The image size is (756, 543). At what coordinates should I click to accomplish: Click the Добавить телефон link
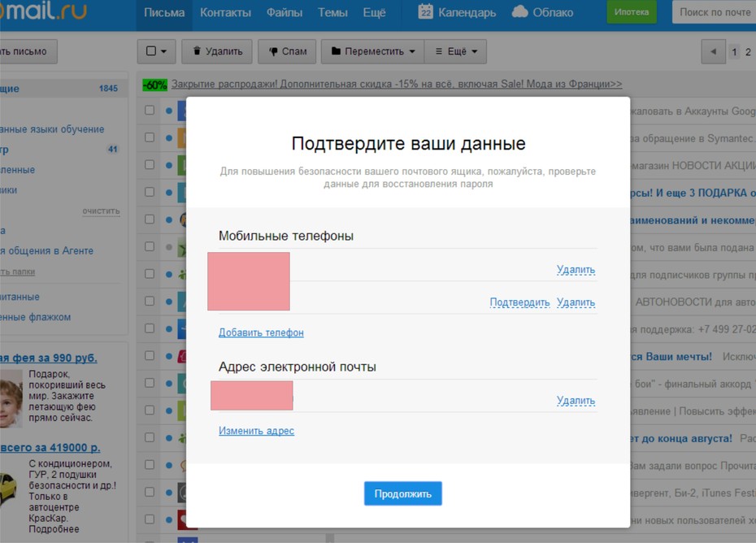click(261, 332)
